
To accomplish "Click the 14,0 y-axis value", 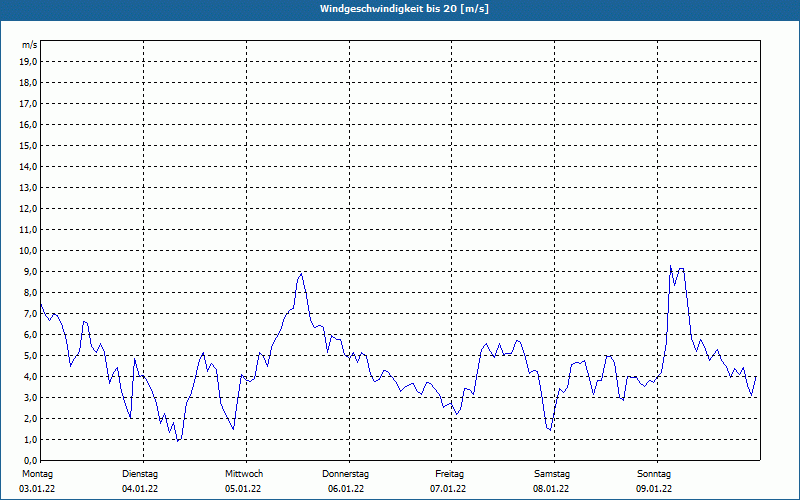I will (28, 166).
